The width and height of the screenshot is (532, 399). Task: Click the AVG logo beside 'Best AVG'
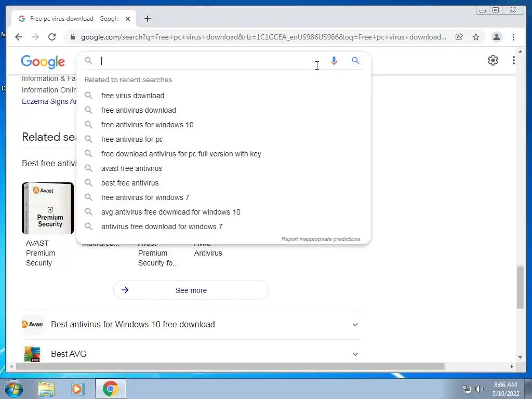pyautogui.click(x=32, y=354)
